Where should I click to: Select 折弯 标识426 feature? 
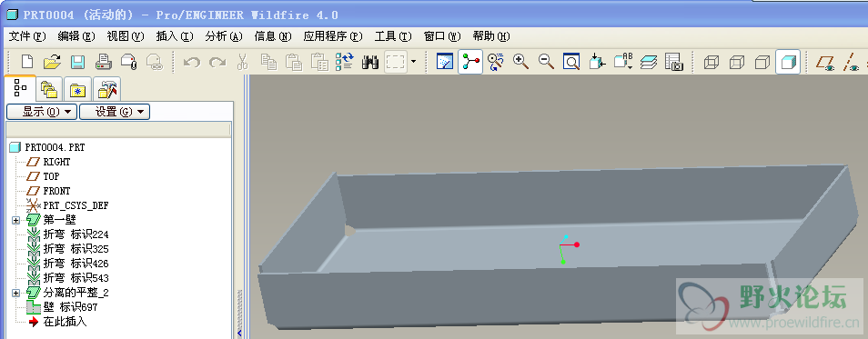tap(76, 264)
